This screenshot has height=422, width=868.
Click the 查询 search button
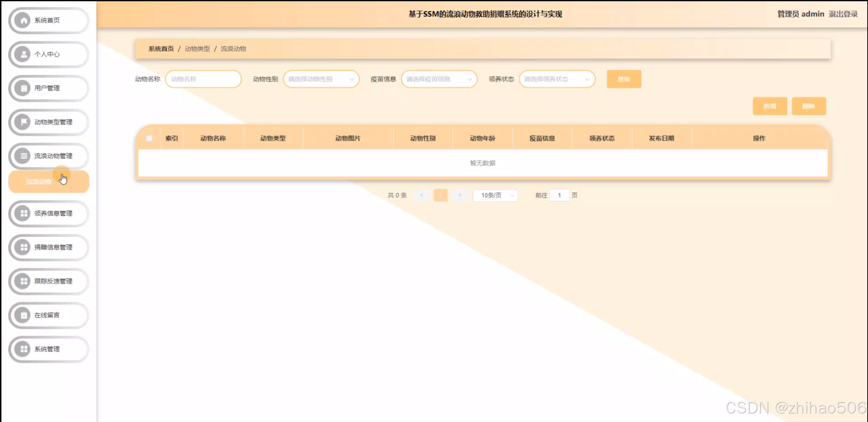click(624, 79)
